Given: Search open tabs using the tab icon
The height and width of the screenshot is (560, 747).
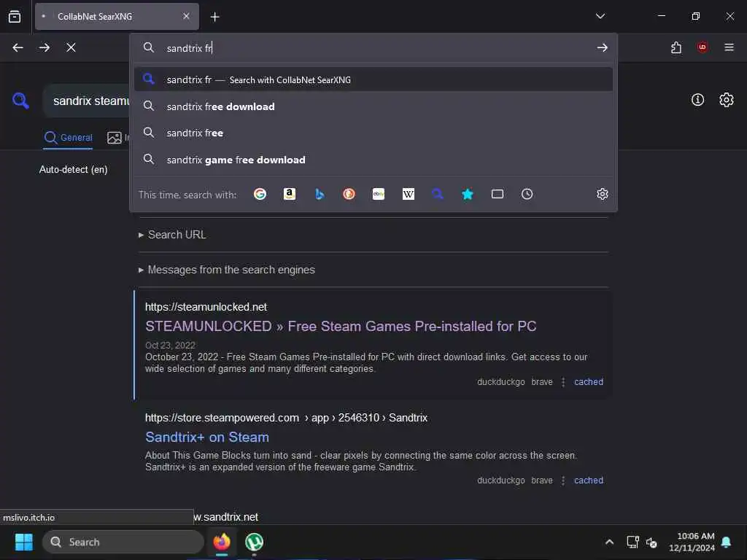Looking at the screenshot, I should point(498,194).
